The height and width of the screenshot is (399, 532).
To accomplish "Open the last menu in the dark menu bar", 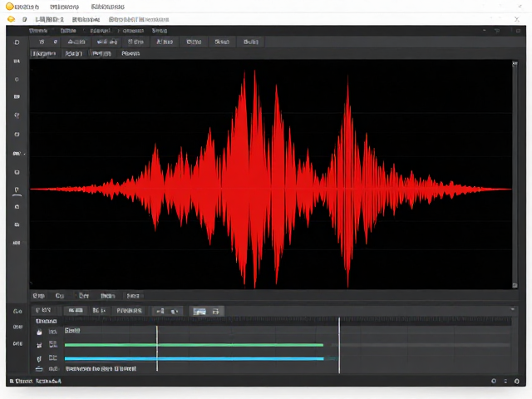I will pyautogui.click(x=160, y=31).
